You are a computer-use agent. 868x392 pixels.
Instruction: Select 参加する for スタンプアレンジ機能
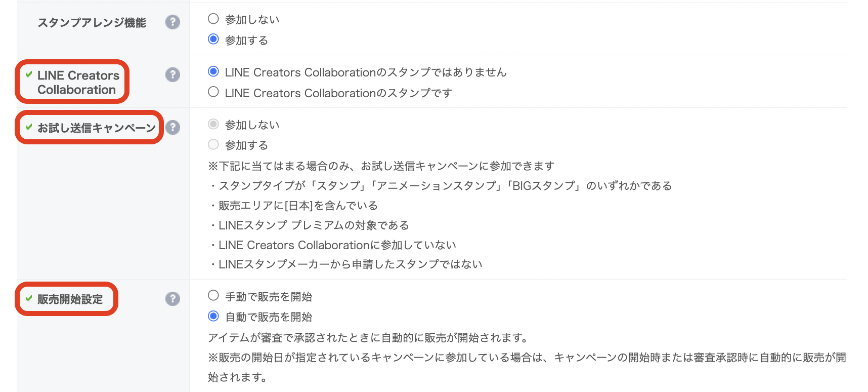click(x=213, y=39)
